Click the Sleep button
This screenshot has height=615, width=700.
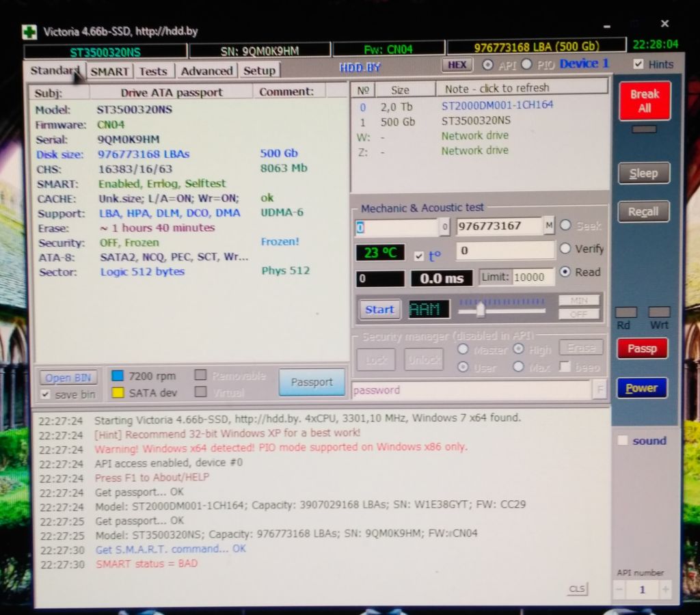coord(643,173)
